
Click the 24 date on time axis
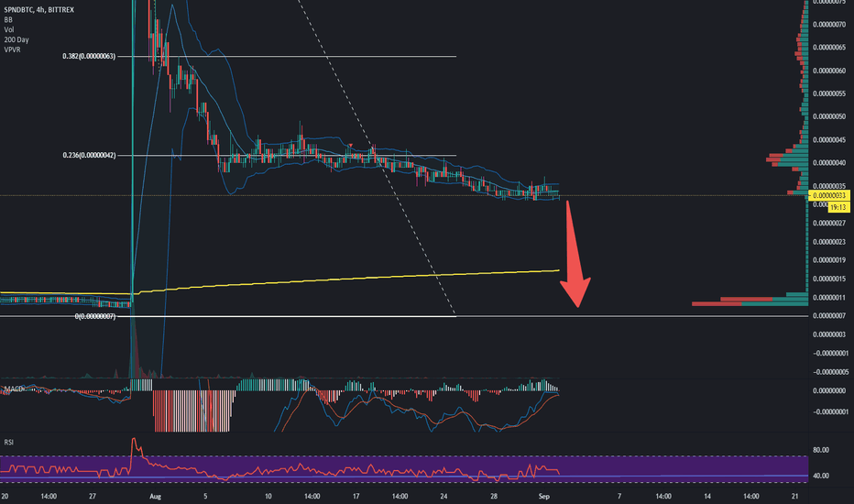pyautogui.click(x=443, y=497)
